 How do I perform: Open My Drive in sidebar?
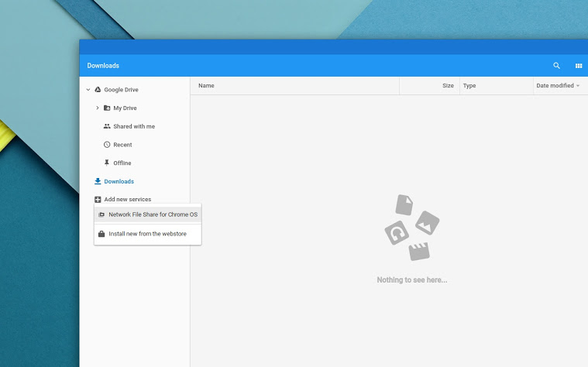(125, 108)
